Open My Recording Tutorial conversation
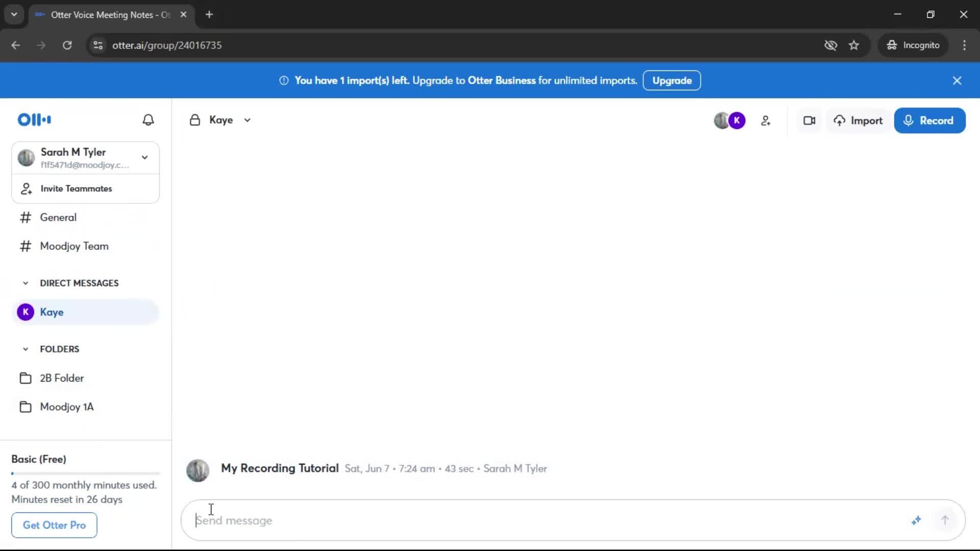 tap(280, 468)
